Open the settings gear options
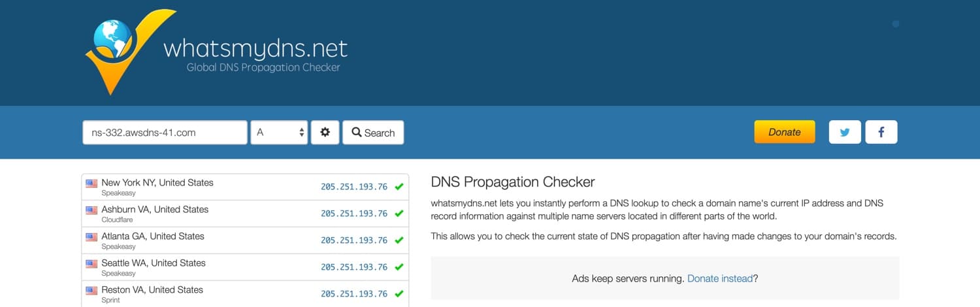This screenshot has width=980, height=307. point(325,133)
